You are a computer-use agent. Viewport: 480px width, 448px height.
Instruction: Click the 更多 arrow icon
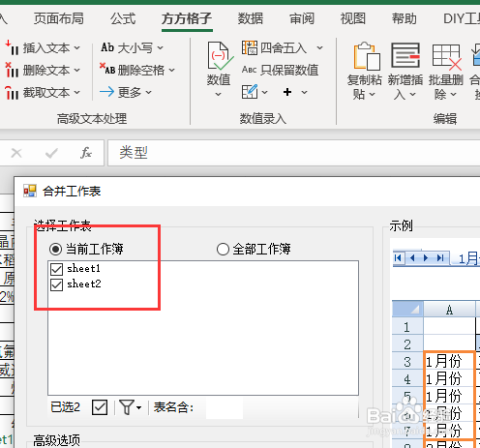[x=106, y=92]
